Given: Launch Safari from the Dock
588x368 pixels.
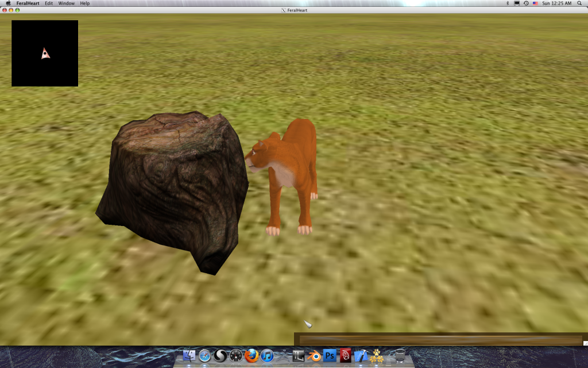Looking at the screenshot, I should point(205,355).
